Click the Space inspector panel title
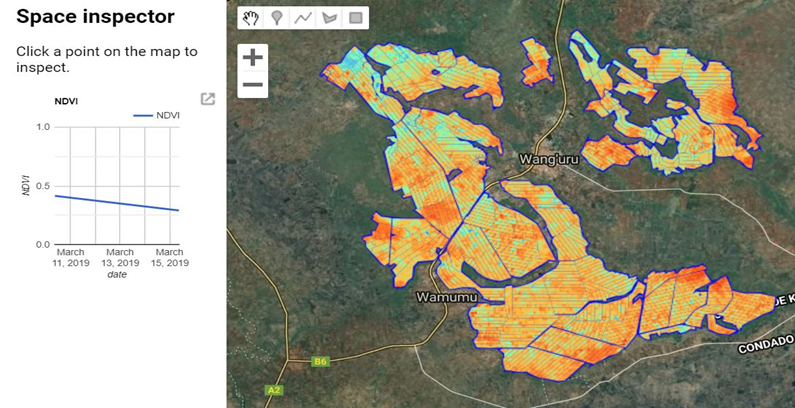 point(96,17)
